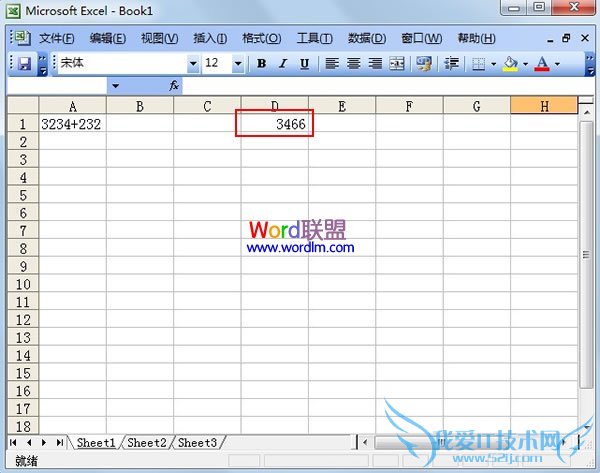
Task: Click the Name Box field
Action: click(57, 86)
